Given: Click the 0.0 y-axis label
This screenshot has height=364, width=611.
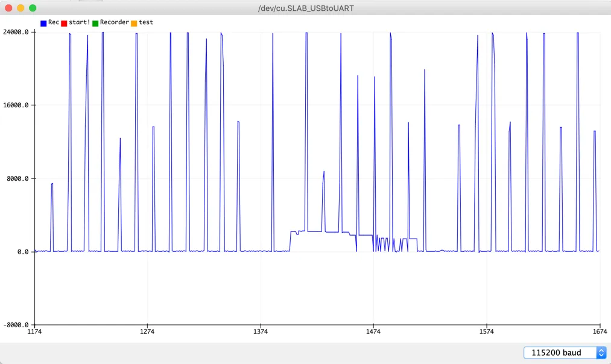Looking at the screenshot, I should point(23,252).
